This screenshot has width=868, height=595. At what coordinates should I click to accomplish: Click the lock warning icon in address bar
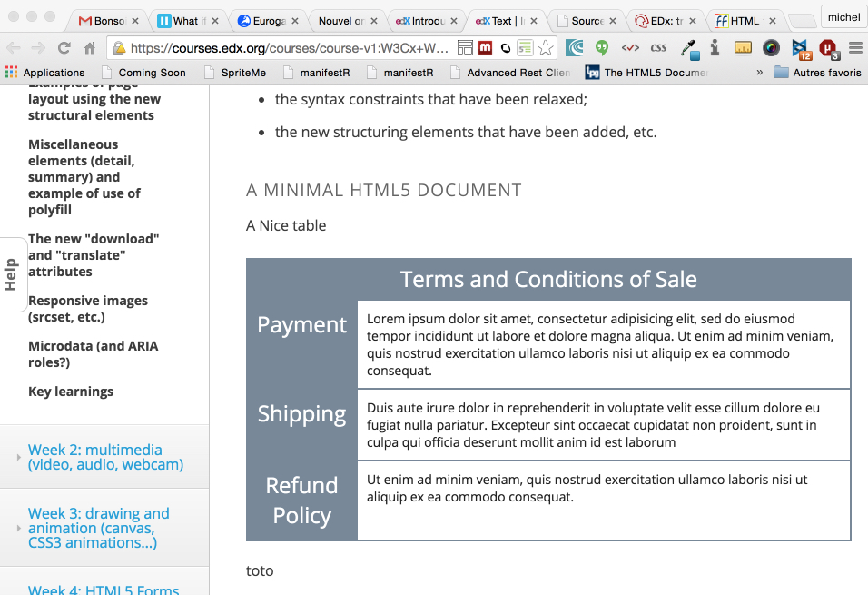coord(118,48)
